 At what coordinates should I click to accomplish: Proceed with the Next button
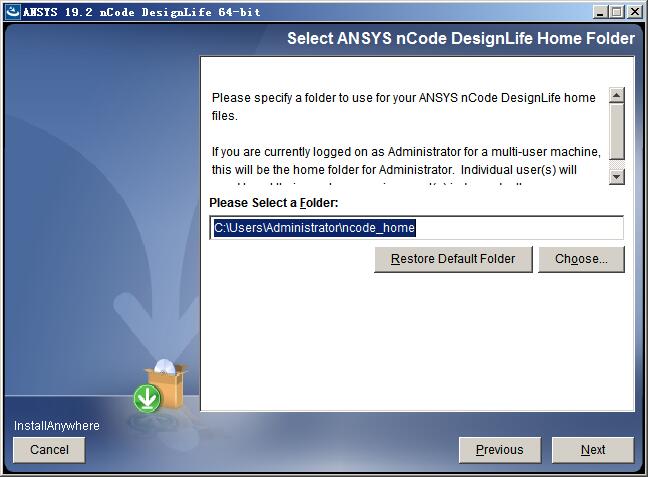[x=593, y=450]
